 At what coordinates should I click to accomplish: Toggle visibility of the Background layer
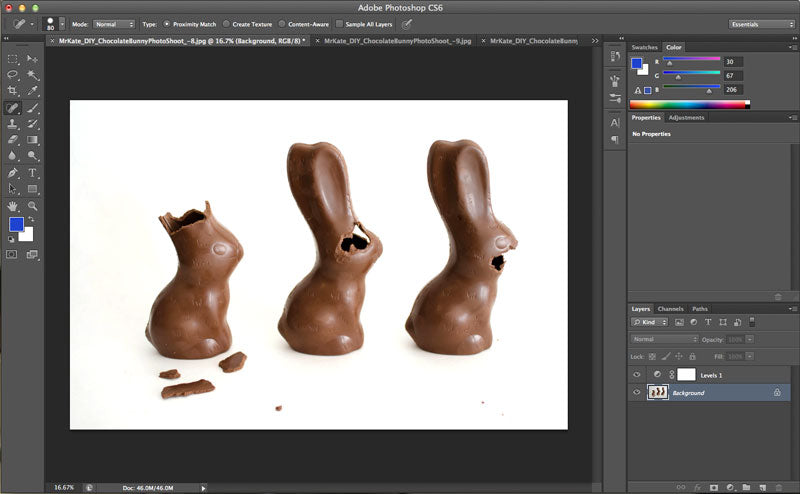[x=637, y=393]
